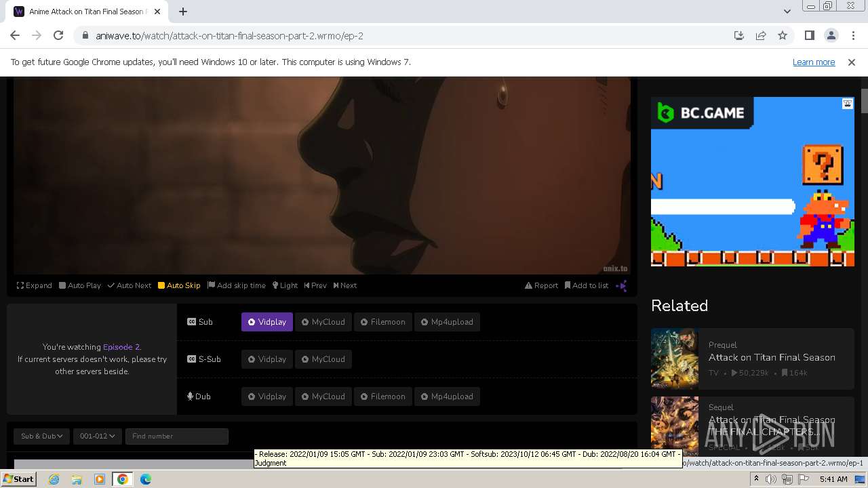Click the taskbar clock
868x488 pixels.
tap(833, 479)
